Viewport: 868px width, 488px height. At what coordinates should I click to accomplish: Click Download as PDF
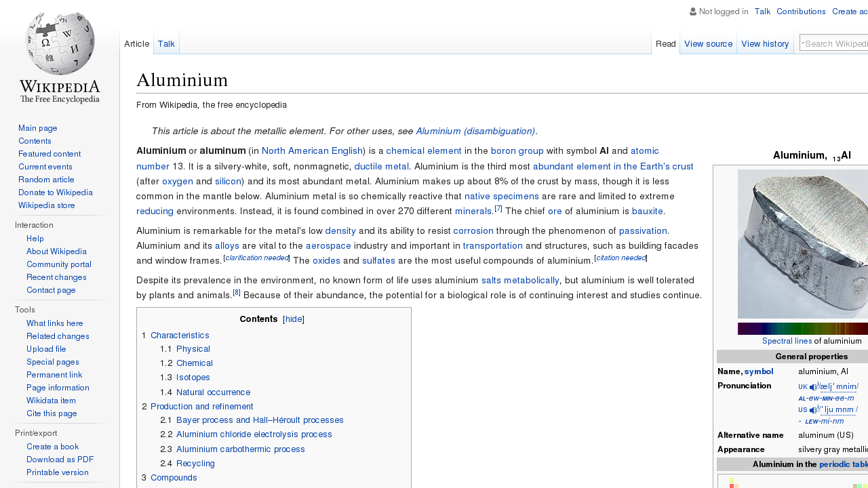60,460
